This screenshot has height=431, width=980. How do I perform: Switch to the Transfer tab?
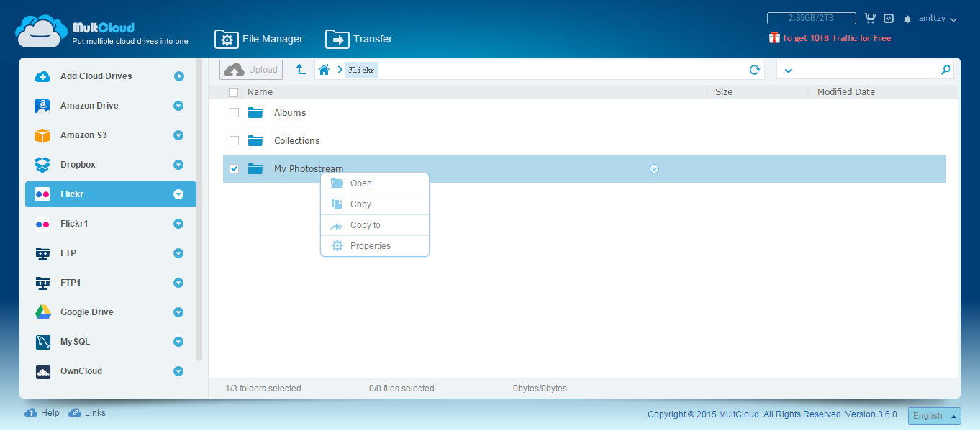[359, 39]
